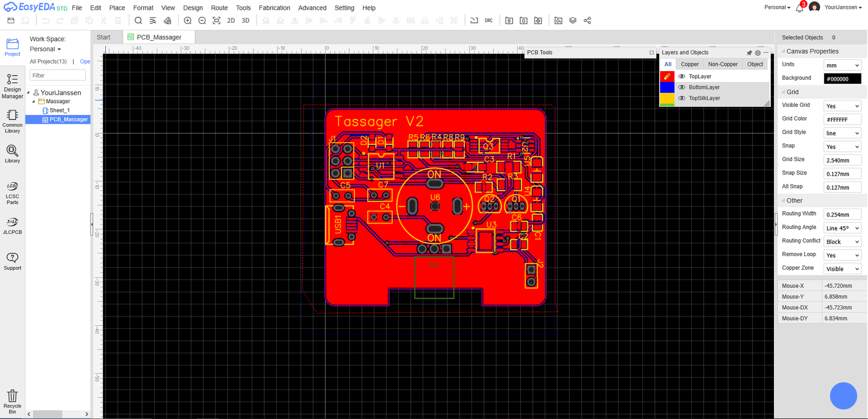
Task: Pin the Layers and Objects panel
Action: pyautogui.click(x=749, y=53)
